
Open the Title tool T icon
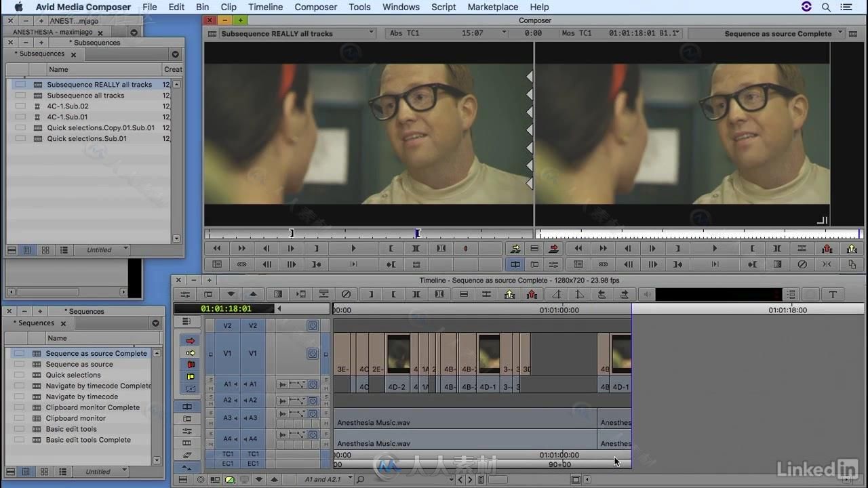point(833,294)
